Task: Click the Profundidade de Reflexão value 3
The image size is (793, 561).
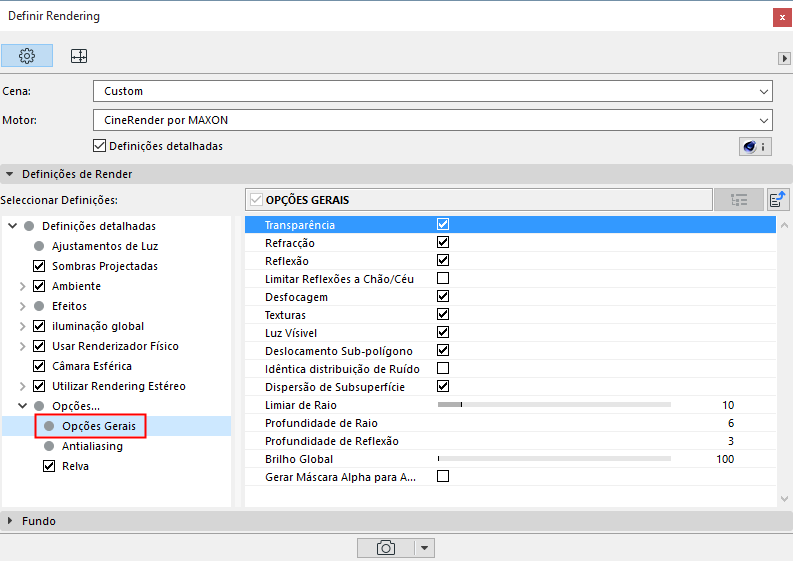Action: click(x=731, y=441)
